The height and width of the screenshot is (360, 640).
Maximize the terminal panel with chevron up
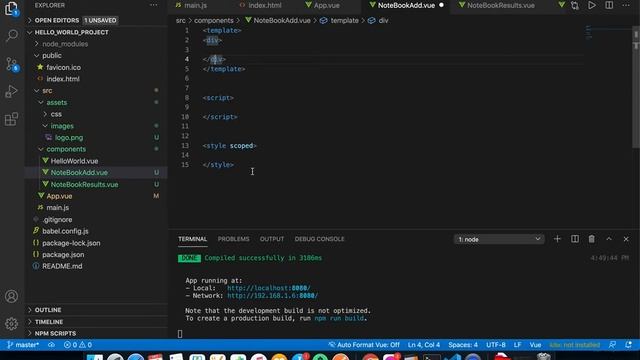(x=609, y=239)
